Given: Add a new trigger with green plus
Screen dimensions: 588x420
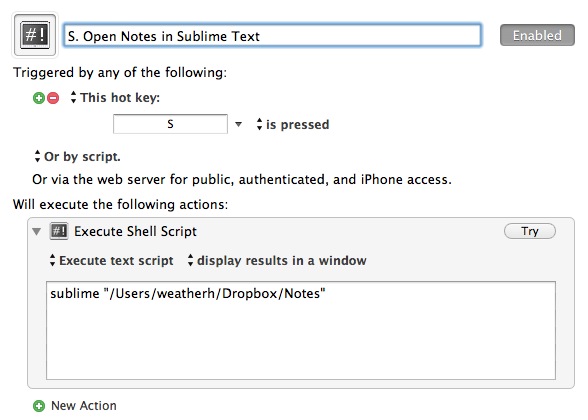Looking at the screenshot, I should [39, 98].
